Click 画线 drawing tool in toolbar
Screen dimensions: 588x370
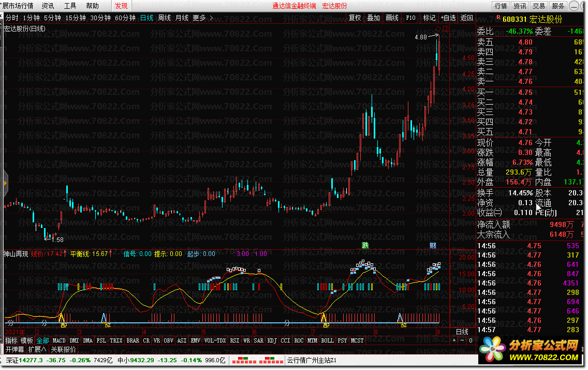click(392, 18)
